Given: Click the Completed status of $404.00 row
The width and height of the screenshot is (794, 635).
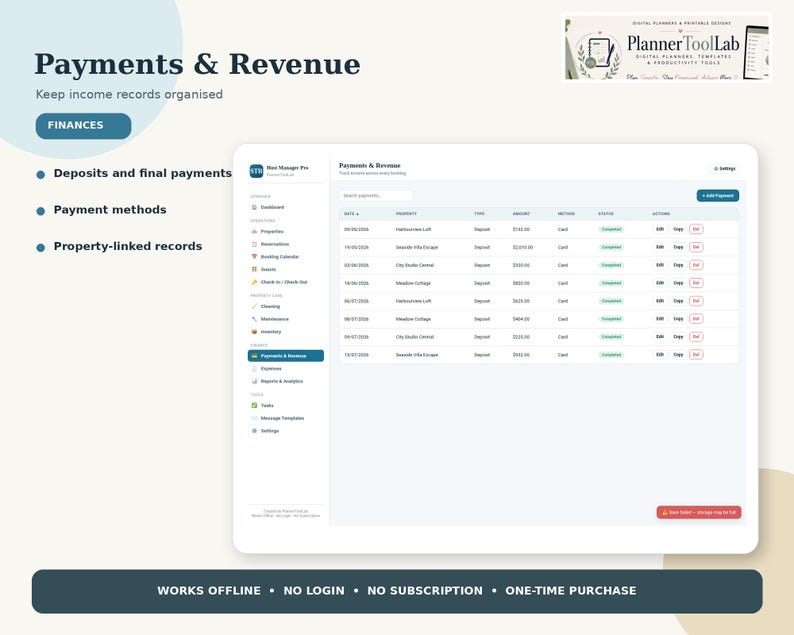Looking at the screenshot, I should [x=611, y=319].
